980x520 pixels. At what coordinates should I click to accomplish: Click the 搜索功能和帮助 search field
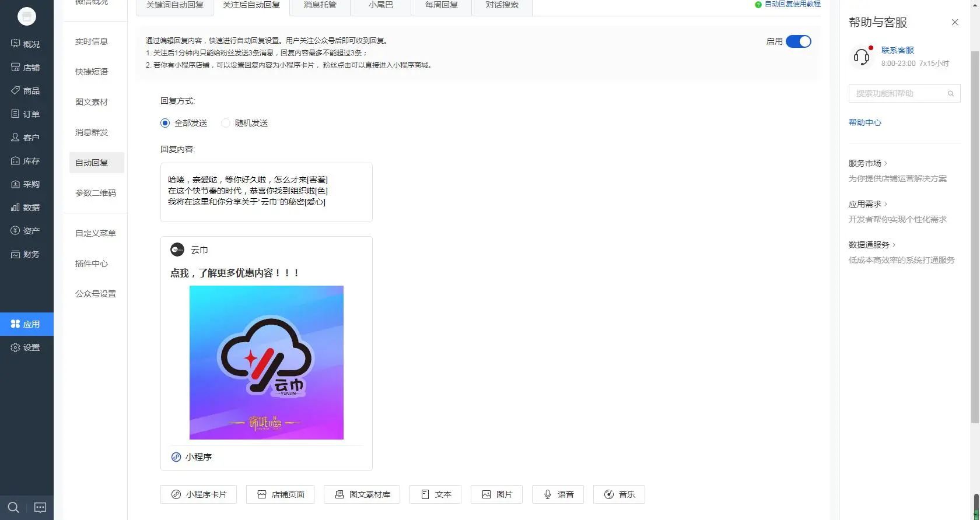904,93
